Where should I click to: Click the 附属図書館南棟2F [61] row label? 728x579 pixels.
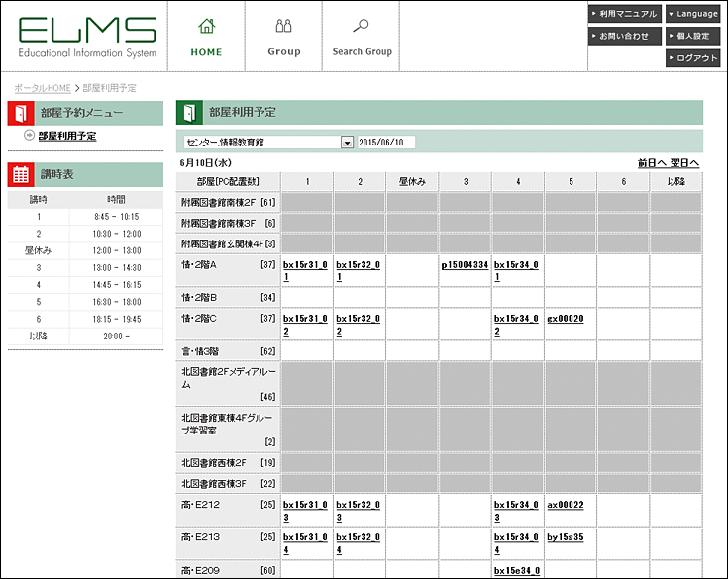click(x=228, y=202)
